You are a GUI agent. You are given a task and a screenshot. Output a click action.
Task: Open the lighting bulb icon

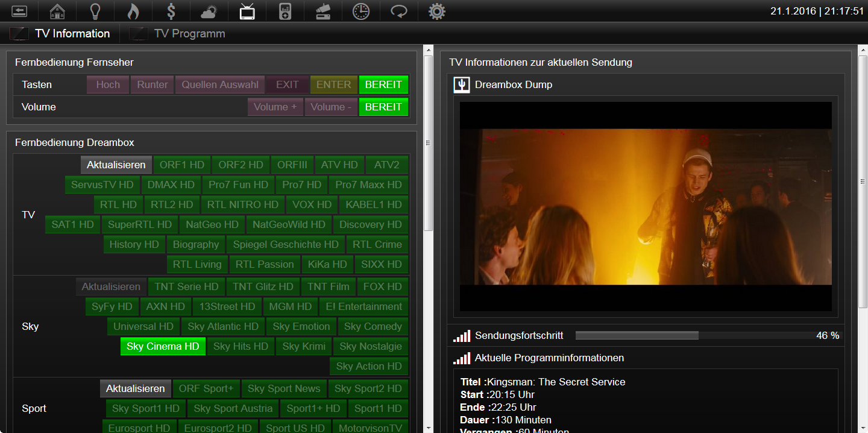tap(95, 11)
